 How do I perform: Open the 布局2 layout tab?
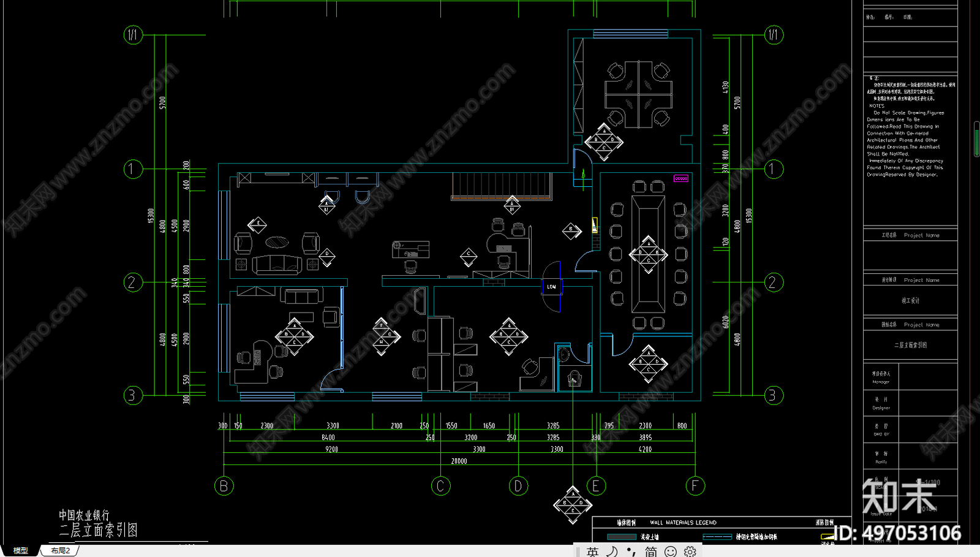pos(60,551)
